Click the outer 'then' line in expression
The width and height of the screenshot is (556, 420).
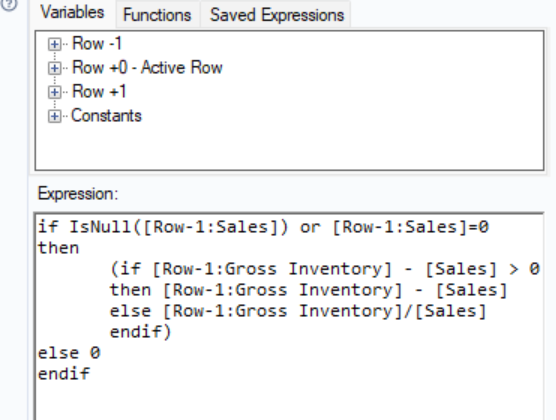pyautogui.click(x=59, y=248)
